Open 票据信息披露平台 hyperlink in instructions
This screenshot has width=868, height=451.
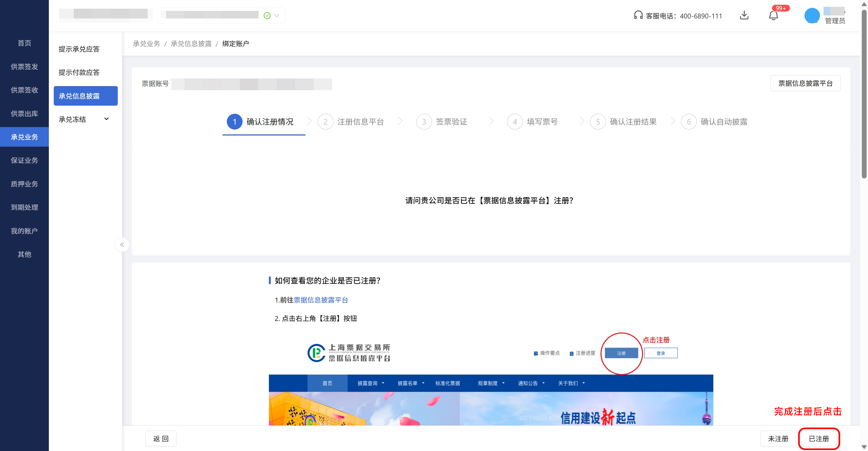tap(320, 300)
